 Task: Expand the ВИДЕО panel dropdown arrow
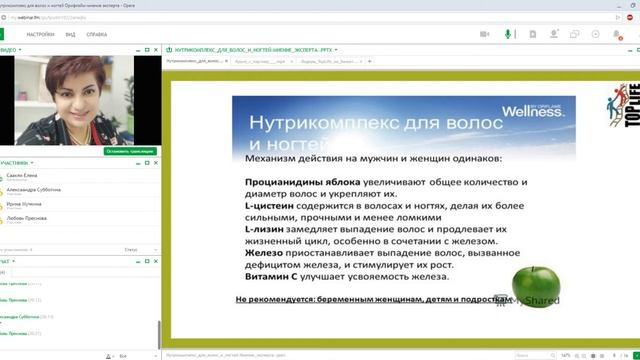[x=20, y=50]
